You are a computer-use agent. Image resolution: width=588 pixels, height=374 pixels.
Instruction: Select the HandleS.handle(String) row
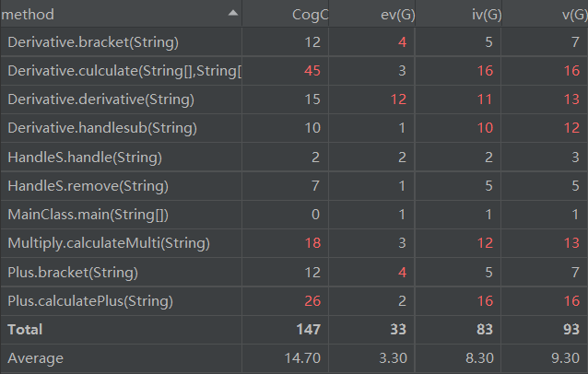coord(85,158)
